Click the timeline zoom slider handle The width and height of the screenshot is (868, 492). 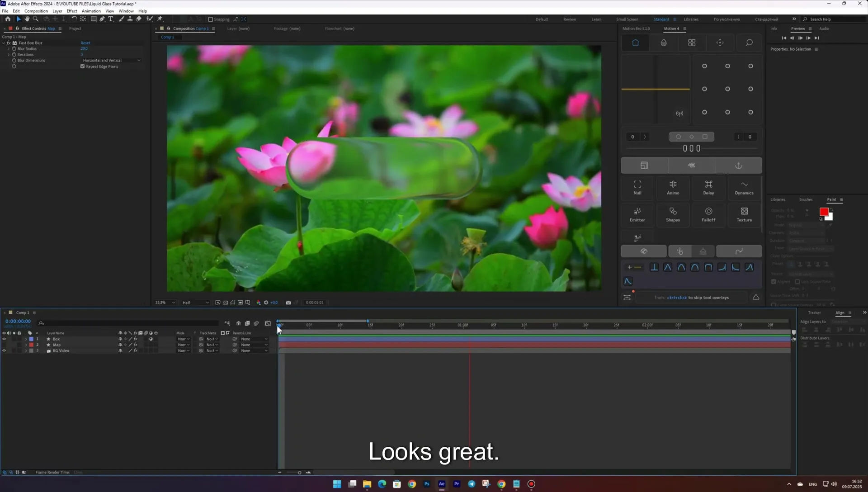point(299,473)
